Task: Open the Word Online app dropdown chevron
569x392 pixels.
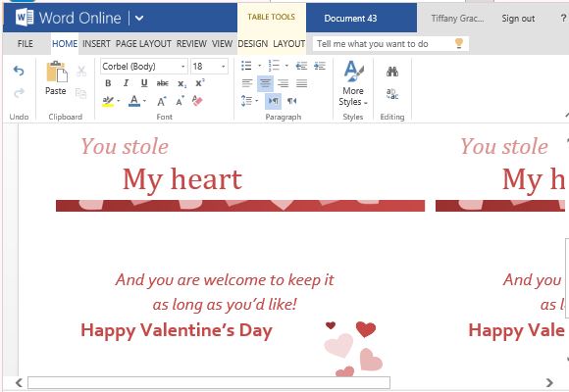Action: [139, 19]
